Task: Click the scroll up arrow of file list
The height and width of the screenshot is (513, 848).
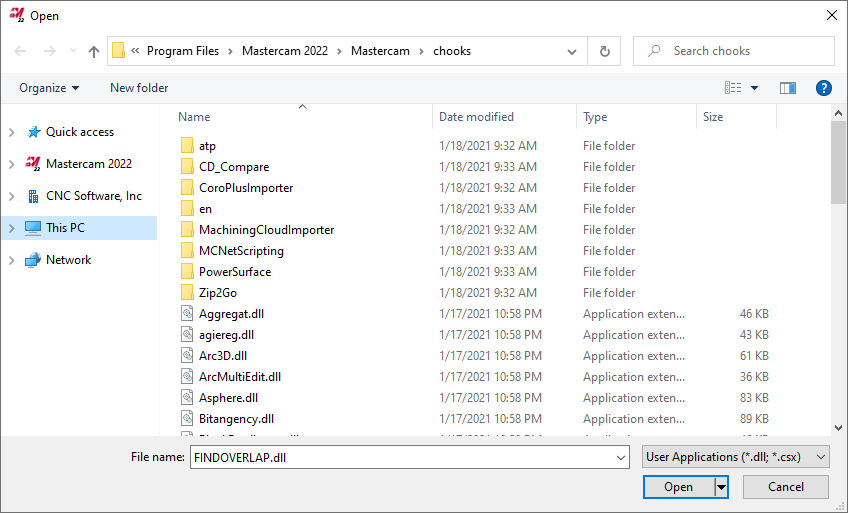Action: 839,114
